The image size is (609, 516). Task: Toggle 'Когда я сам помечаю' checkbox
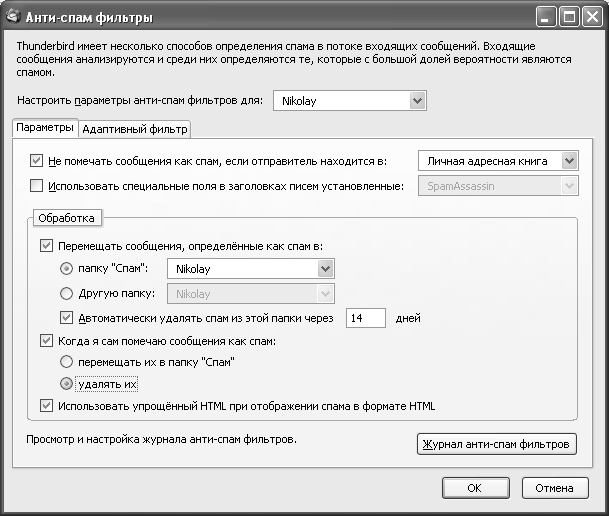47,341
